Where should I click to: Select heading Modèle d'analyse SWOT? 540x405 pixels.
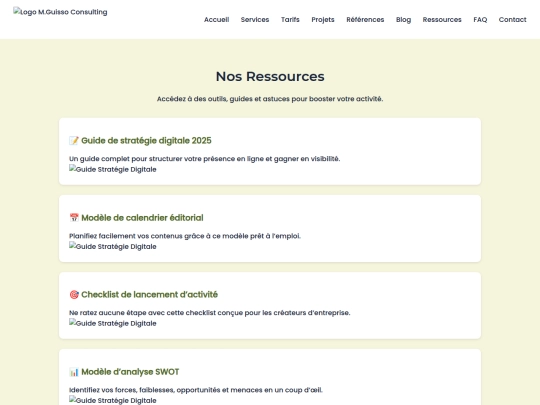coord(130,372)
